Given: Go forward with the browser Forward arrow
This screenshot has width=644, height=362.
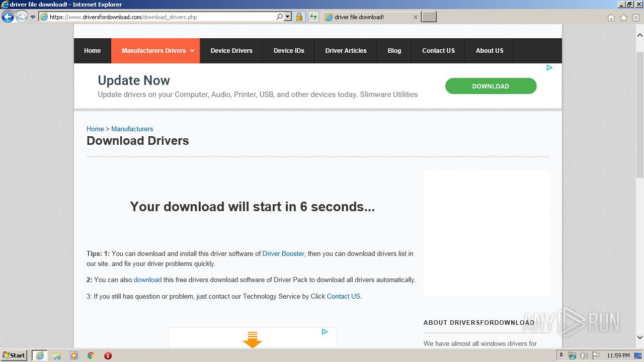Looking at the screenshot, I should tap(22, 17).
